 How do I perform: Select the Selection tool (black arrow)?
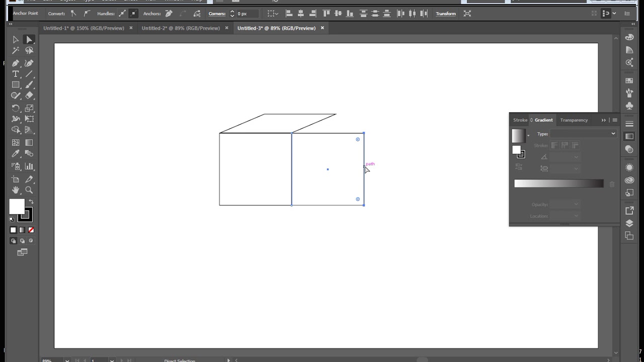click(x=16, y=40)
